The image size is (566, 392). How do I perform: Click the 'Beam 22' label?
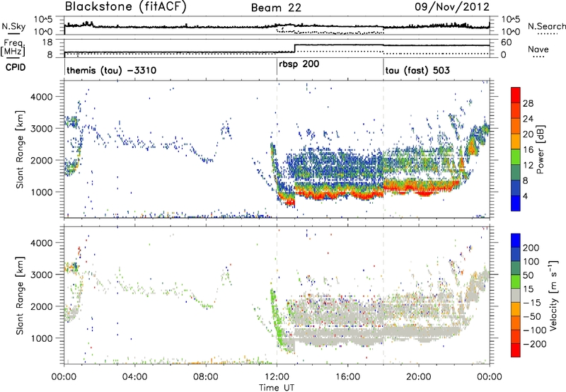click(x=276, y=8)
